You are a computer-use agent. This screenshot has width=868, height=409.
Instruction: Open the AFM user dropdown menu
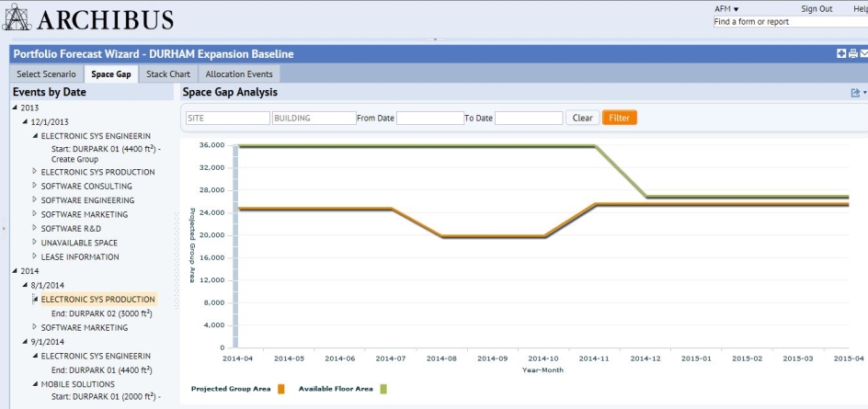(726, 9)
